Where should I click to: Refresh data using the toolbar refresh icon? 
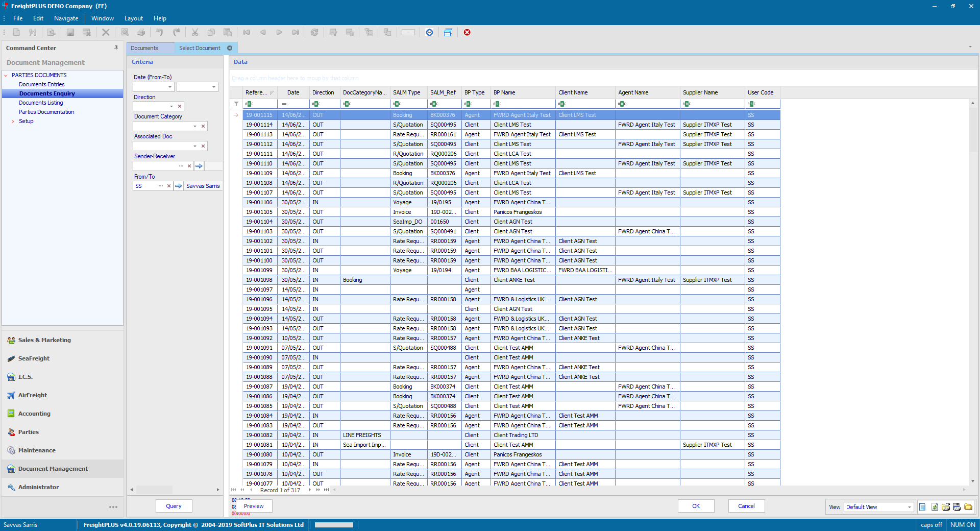coord(314,32)
